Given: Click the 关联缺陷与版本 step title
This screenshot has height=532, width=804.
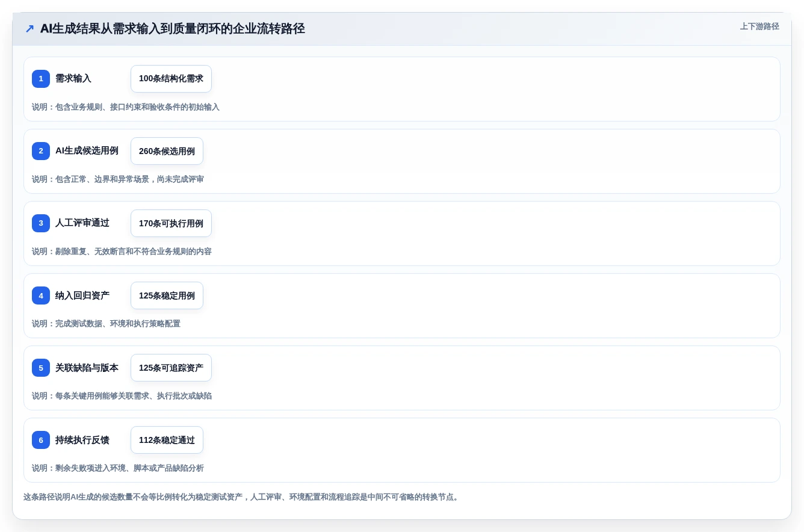Looking at the screenshot, I should click(x=87, y=367).
